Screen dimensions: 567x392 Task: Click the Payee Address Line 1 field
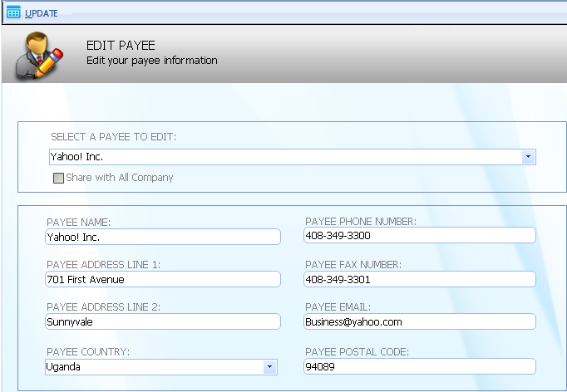pyautogui.click(x=163, y=280)
